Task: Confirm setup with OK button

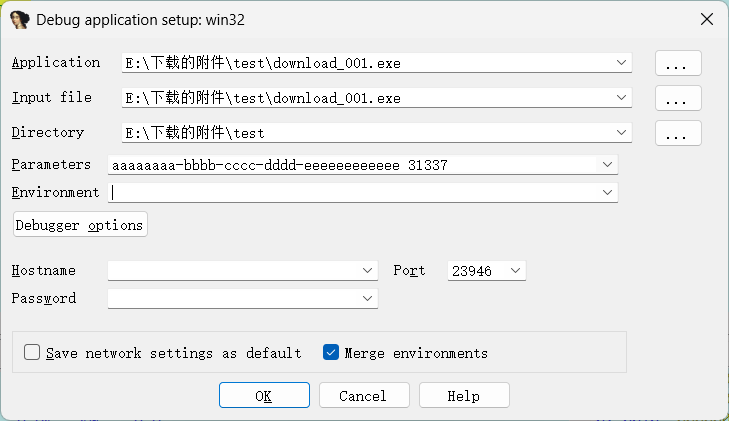Action: coord(264,395)
